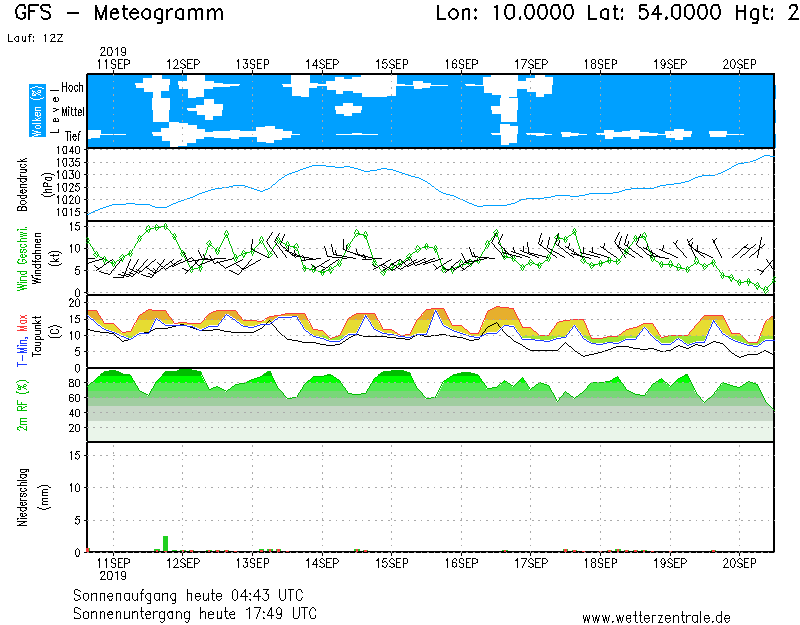Click '18SEP' above the cloud panel
The image size is (800, 625).
pos(601,65)
